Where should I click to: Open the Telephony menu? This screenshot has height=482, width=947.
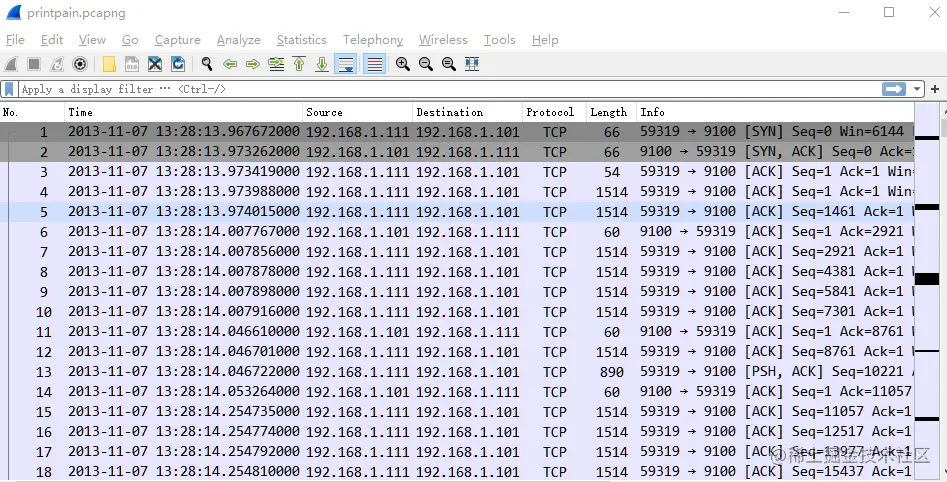pyautogui.click(x=373, y=40)
